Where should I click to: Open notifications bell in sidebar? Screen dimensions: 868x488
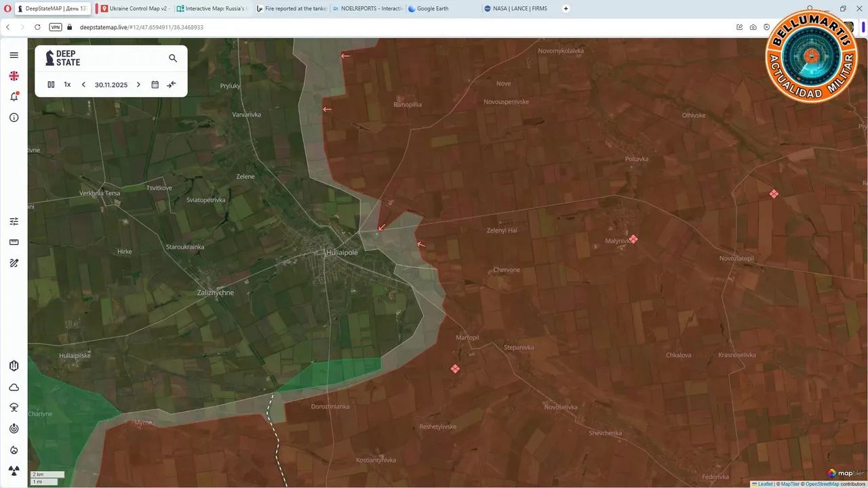click(x=14, y=97)
